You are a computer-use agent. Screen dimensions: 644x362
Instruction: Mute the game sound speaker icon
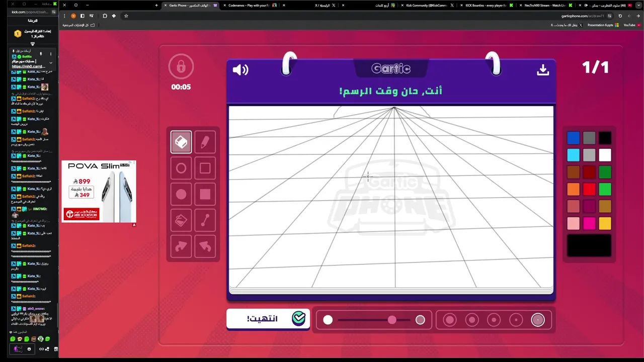(x=240, y=70)
